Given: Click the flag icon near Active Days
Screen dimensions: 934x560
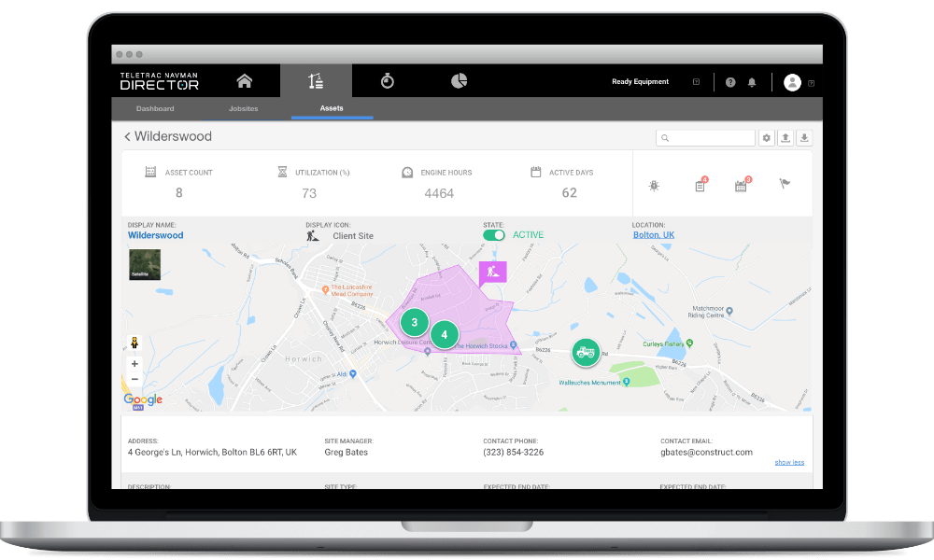Looking at the screenshot, I should click(x=785, y=185).
